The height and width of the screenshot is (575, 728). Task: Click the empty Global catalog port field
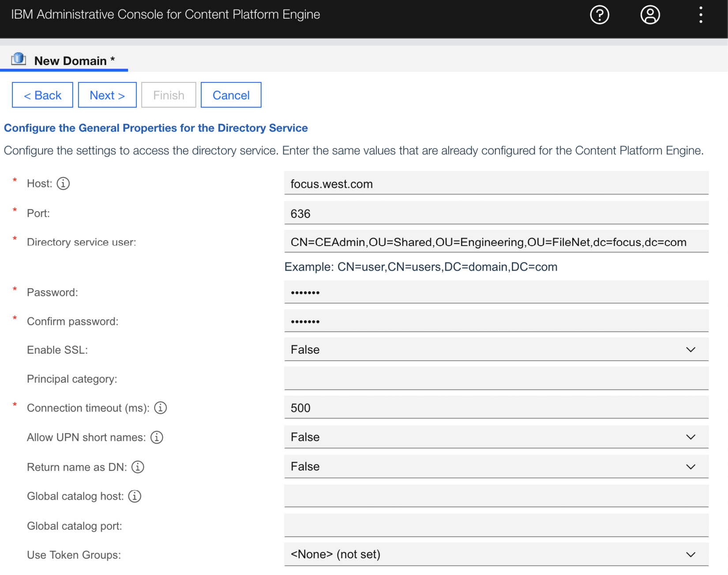[x=496, y=526]
